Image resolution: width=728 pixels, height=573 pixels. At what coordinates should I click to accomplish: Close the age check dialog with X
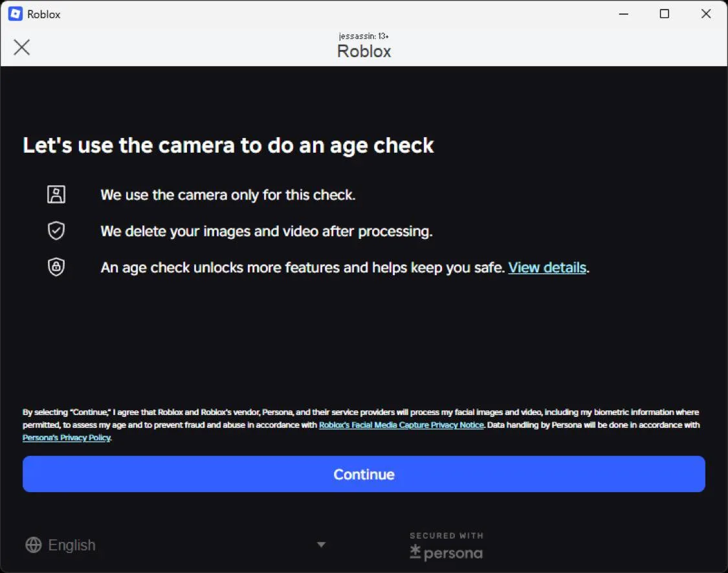click(22, 47)
